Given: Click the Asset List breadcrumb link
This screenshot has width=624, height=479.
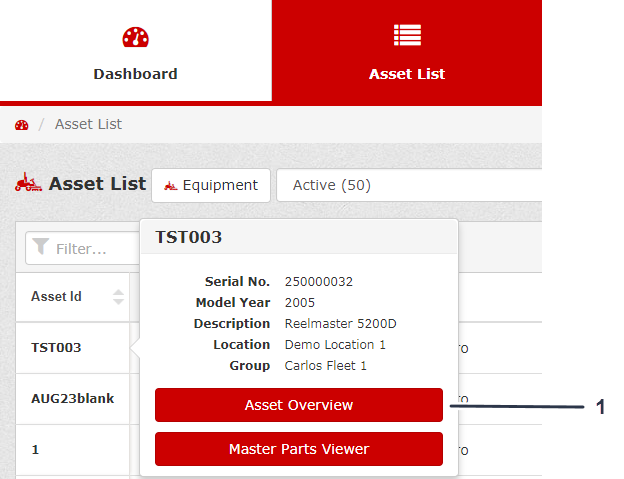Looking at the screenshot, I should [88, 125].
